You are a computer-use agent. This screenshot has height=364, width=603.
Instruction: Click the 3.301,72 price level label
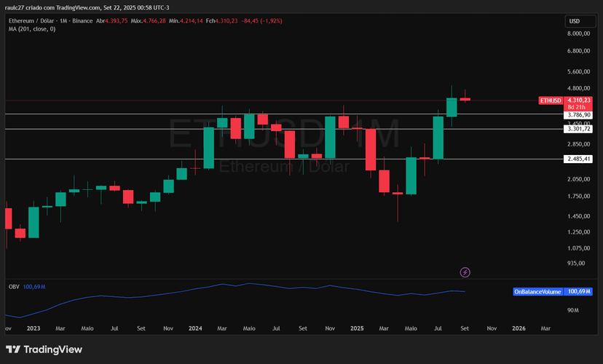coord(578,129)
